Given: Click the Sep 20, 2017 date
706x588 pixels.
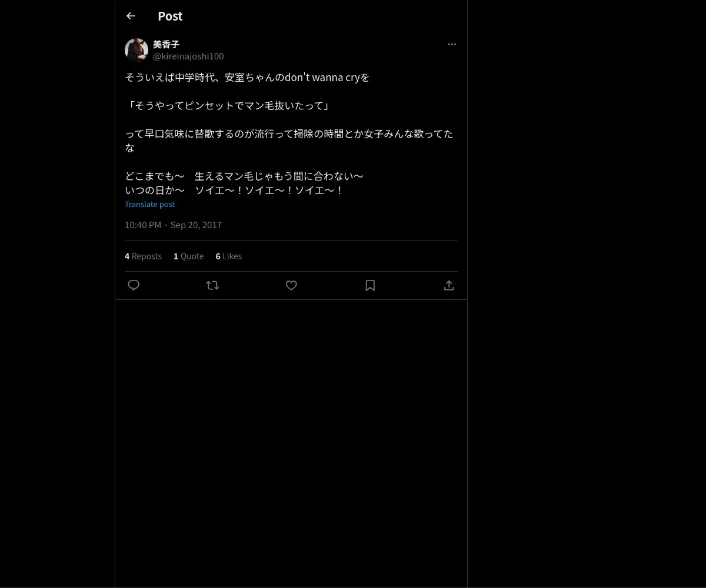Looking at the screenshot, I should tap(196, 225).
